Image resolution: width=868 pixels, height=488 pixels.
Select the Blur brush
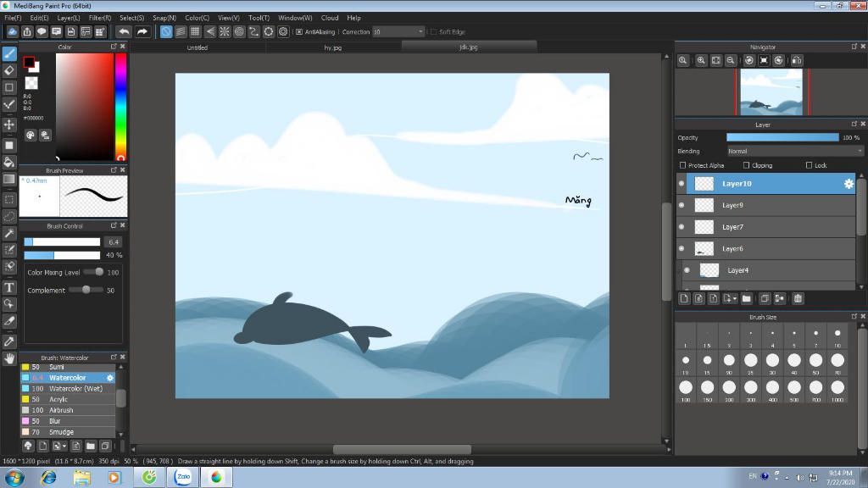click(x=68, y=421)
